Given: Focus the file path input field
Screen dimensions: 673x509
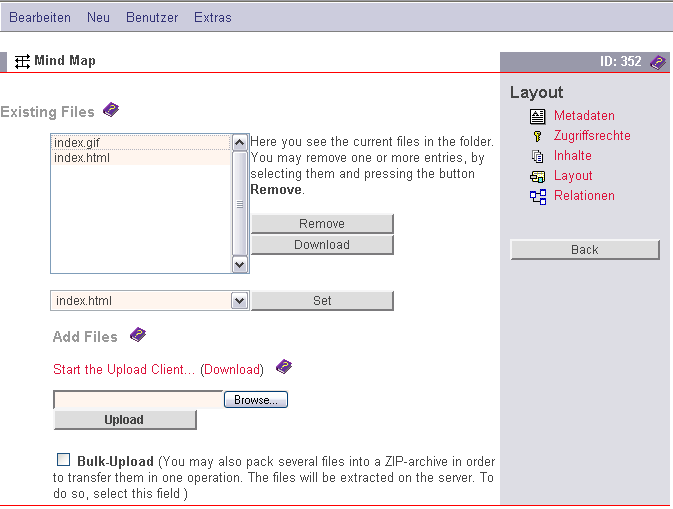Looking at the screenshot, I should 138,400.
